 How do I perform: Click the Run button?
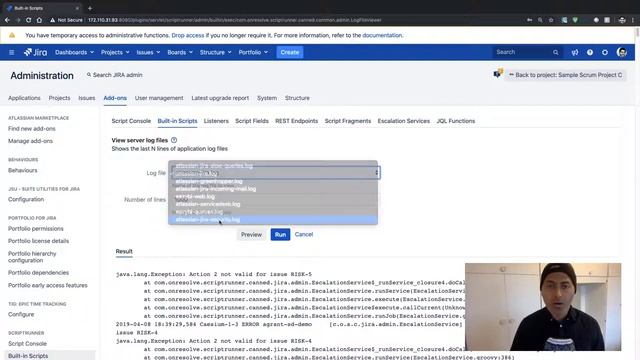(x=280, y=234)
